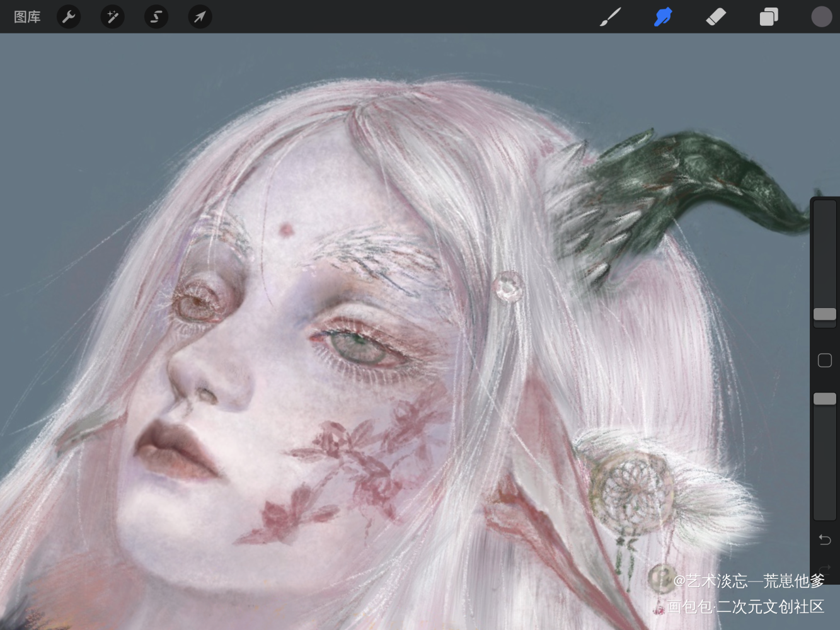840x630 pixels.
Task: Open the Actions wrench menu
Action: point(69,17)
